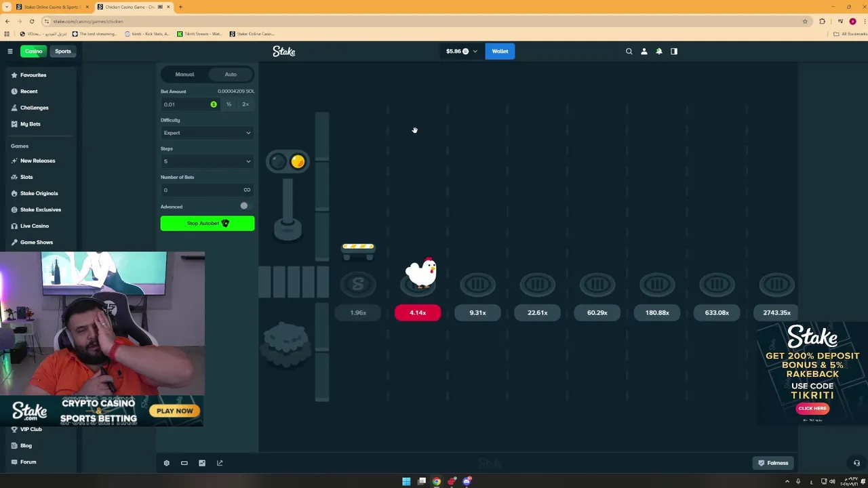
Task: Click the infinity icon in Number of Bets
Action: [247, 190]
